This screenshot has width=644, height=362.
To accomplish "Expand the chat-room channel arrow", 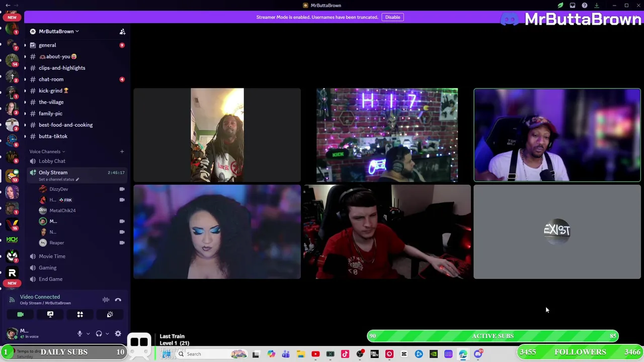I will (25, 79).
